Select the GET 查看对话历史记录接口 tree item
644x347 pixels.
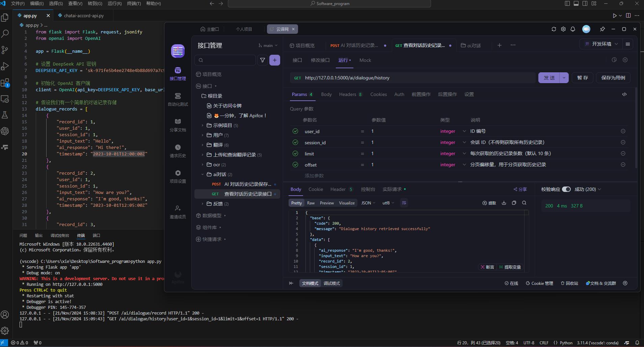[x=248, y=194]
